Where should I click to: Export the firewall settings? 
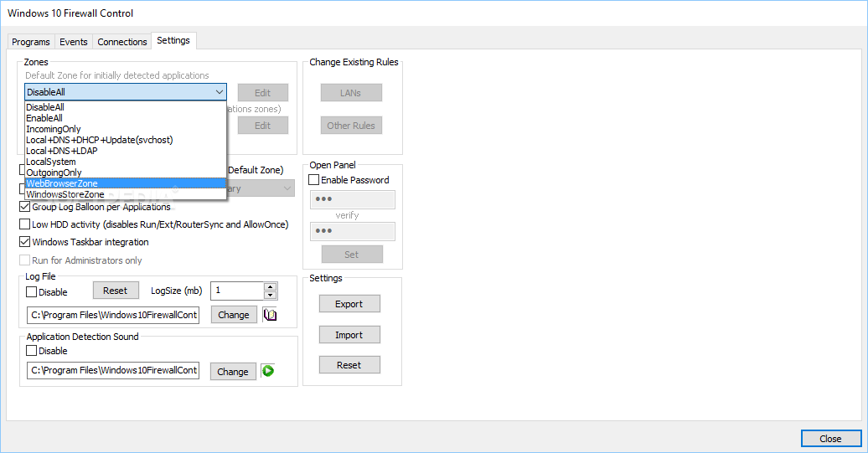(349, 304)
